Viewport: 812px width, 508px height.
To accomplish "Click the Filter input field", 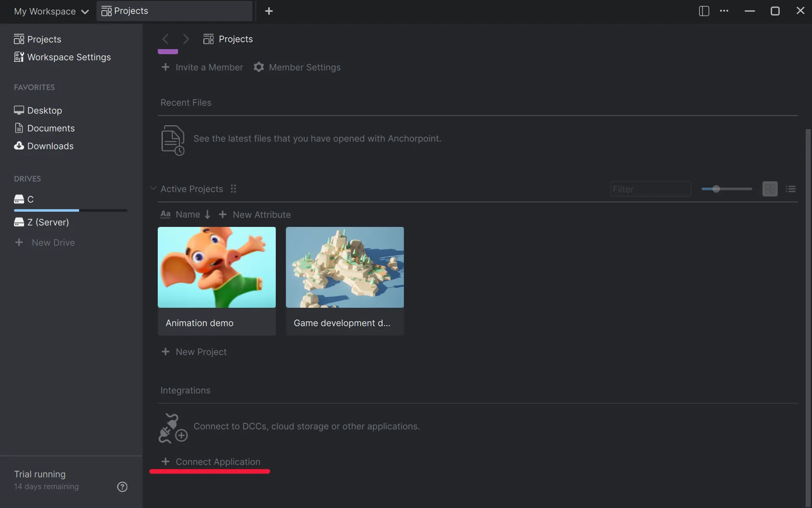I will (x=650, y=189).
